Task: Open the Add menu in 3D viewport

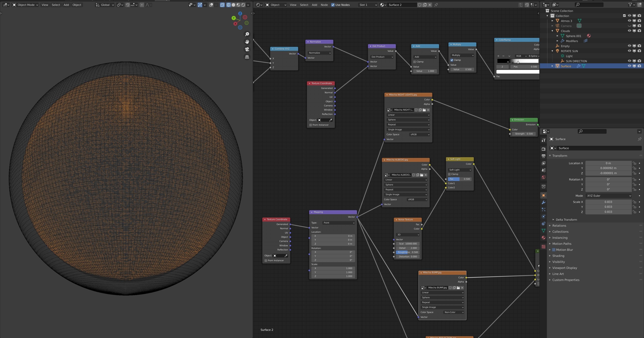Action: click(x=66, y=5)
